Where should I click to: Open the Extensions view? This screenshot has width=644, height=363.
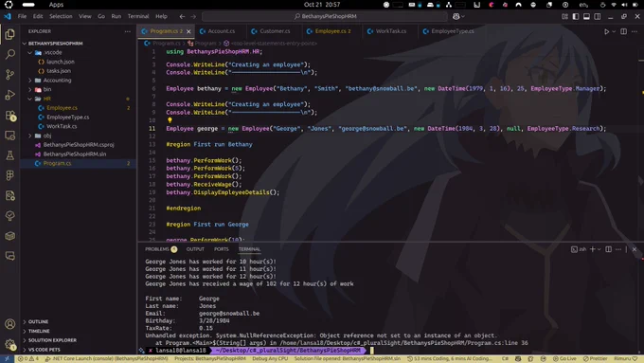[9, 116]
